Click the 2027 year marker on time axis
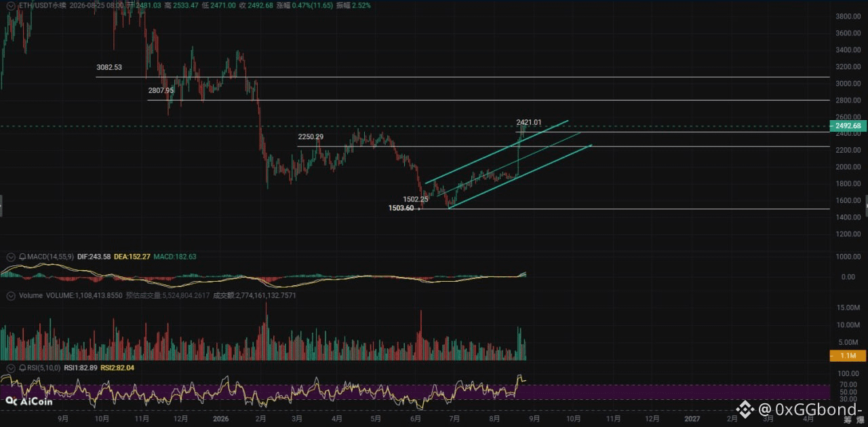Screen dimensions: 868x427 [692, 419]
